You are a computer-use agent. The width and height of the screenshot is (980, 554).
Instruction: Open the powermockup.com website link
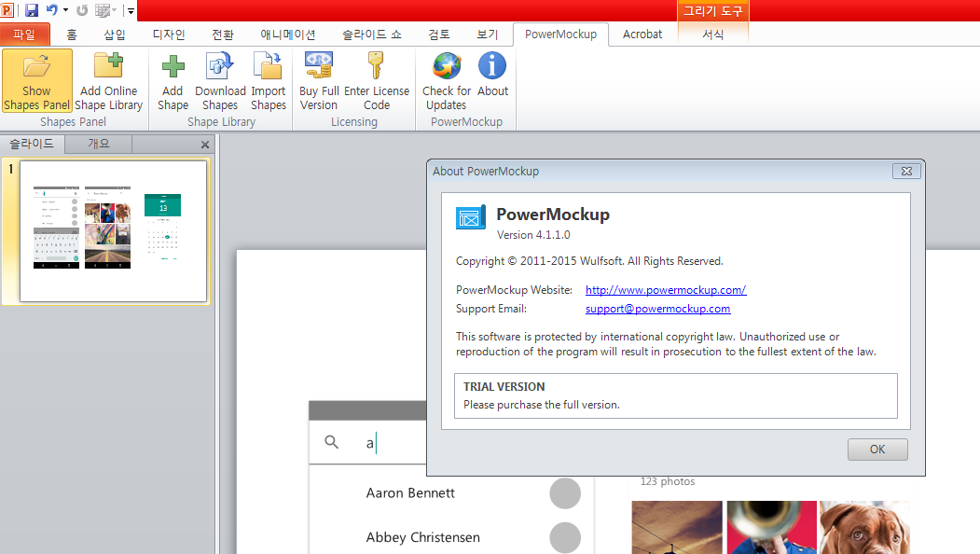click(x=666, y=290)
